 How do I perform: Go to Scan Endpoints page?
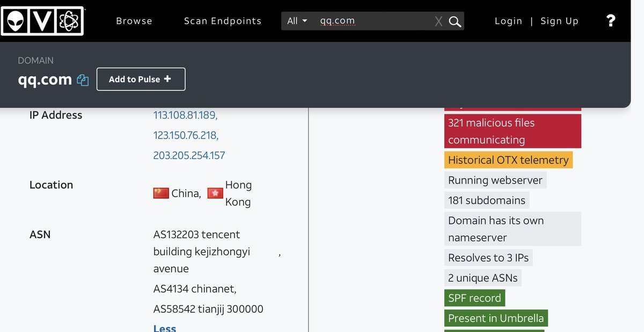click(x=222, y=21)
